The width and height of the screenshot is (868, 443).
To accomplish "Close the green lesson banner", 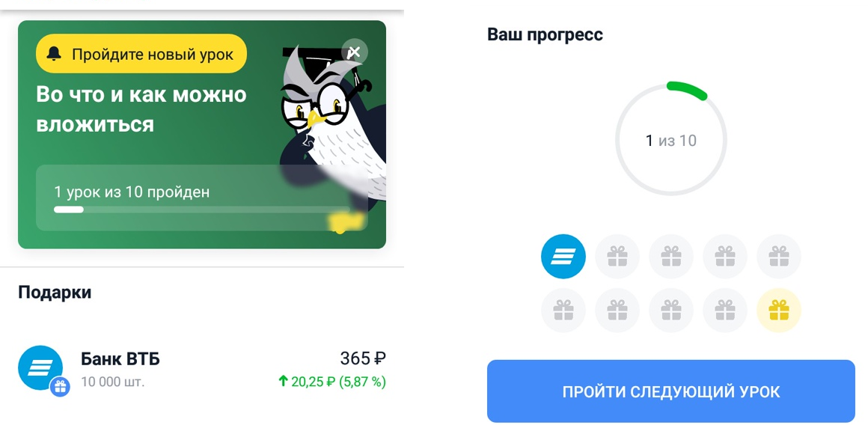I will (354, 52).
